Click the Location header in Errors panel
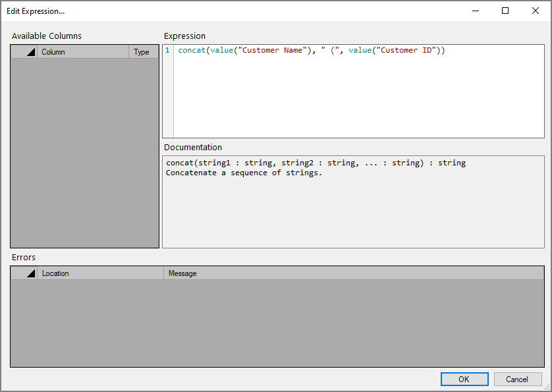The height and width of the screenshot is (392, 552). [56, 273]
